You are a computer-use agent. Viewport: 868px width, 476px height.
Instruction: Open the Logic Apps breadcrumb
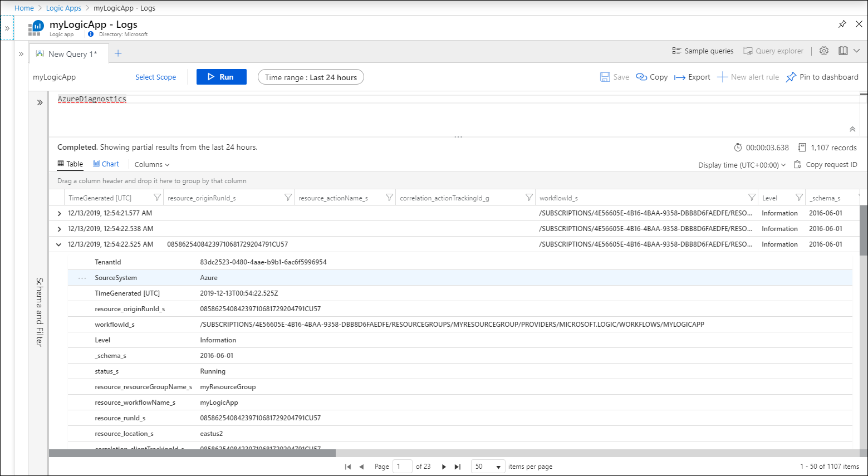pos(63,8)
